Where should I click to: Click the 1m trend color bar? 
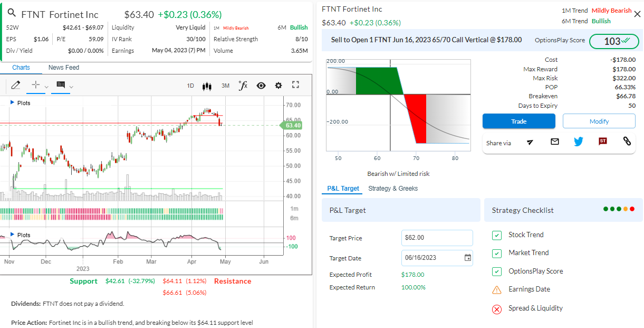[112, 211]
